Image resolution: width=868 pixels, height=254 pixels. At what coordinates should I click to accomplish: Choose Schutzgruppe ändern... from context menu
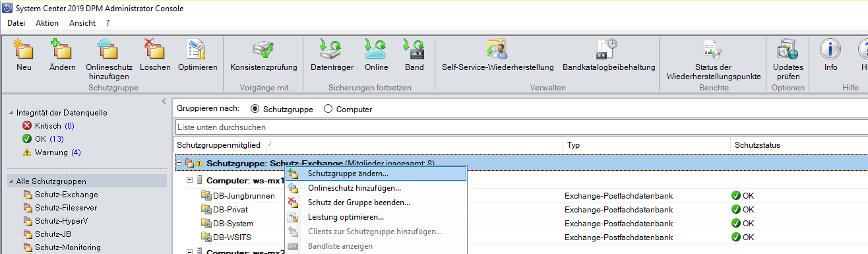pyautogui.click(x=376, y=174)
